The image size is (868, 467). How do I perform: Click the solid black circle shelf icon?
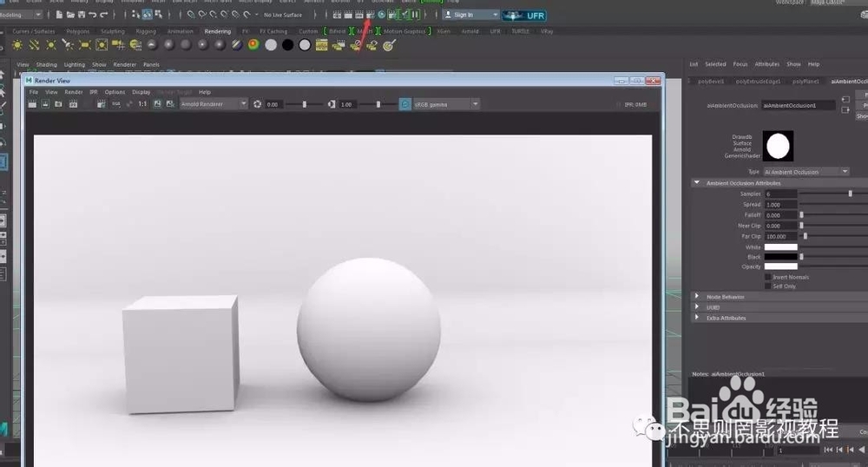coord(288,45)
